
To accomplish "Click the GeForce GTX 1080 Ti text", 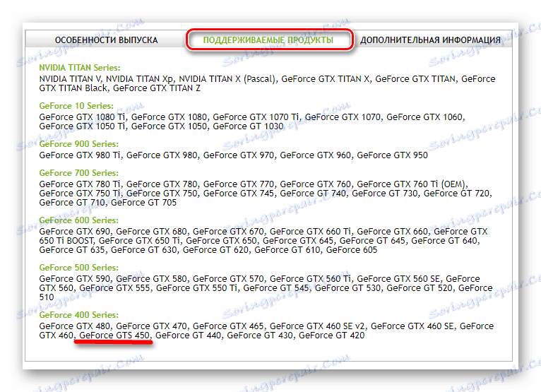I will 82,117.
